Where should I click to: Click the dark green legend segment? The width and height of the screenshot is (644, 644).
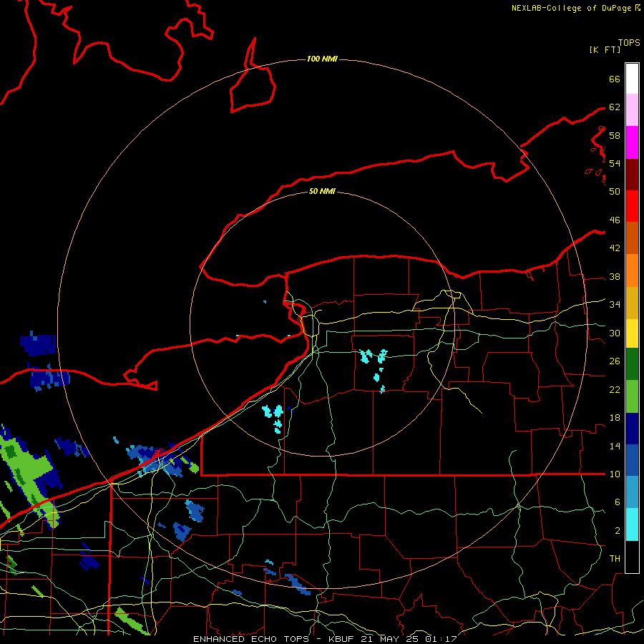632,364
